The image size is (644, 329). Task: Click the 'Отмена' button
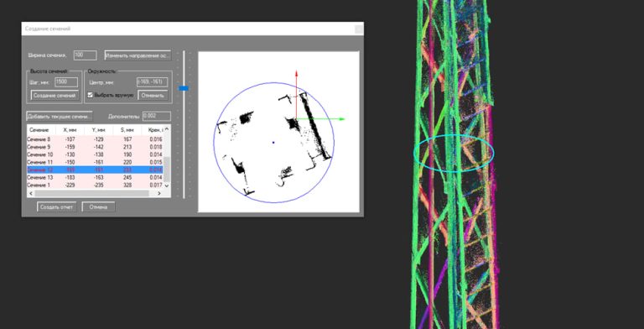(99, 206)
